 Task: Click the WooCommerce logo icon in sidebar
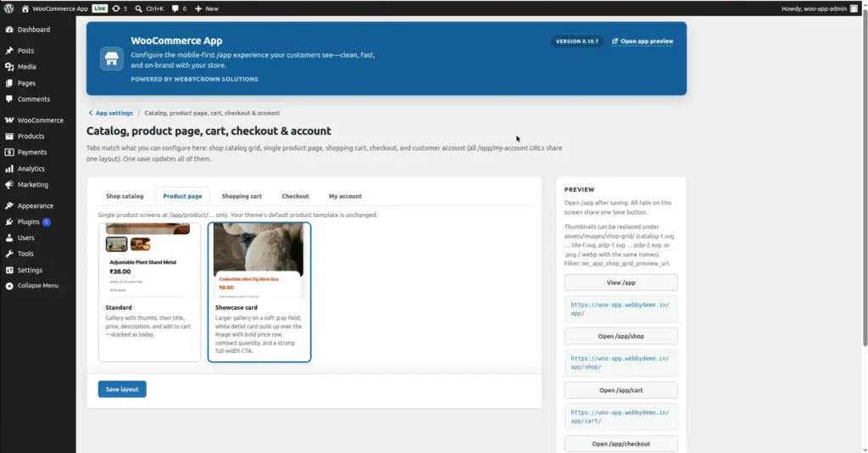point(9,120)
